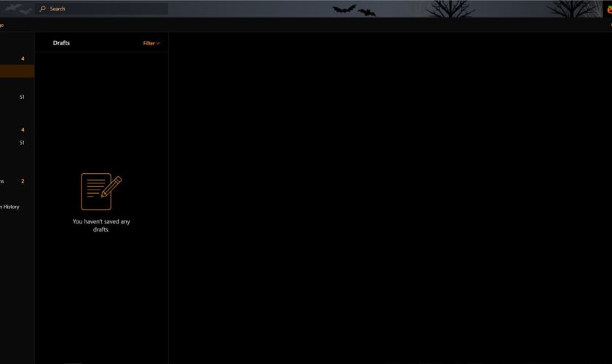Click the Search input field

[x=101, y=9]
